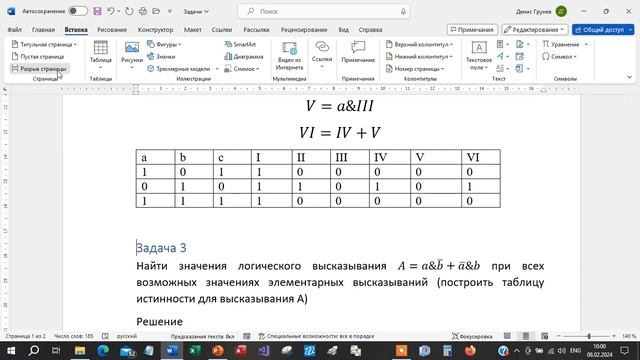Redo with the circular arrow icon
Image resolution: width=640 pixels, height=360 pixels.
click(129, 11)
